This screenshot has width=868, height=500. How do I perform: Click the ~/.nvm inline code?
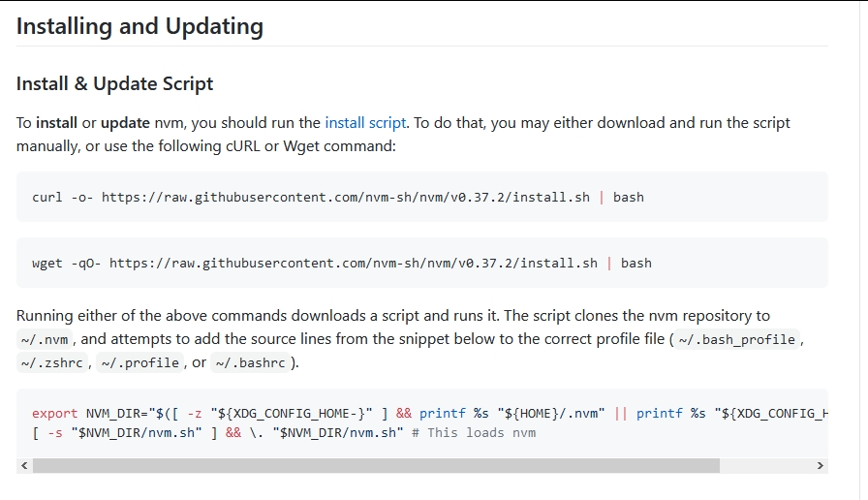(x=45, y=340)
